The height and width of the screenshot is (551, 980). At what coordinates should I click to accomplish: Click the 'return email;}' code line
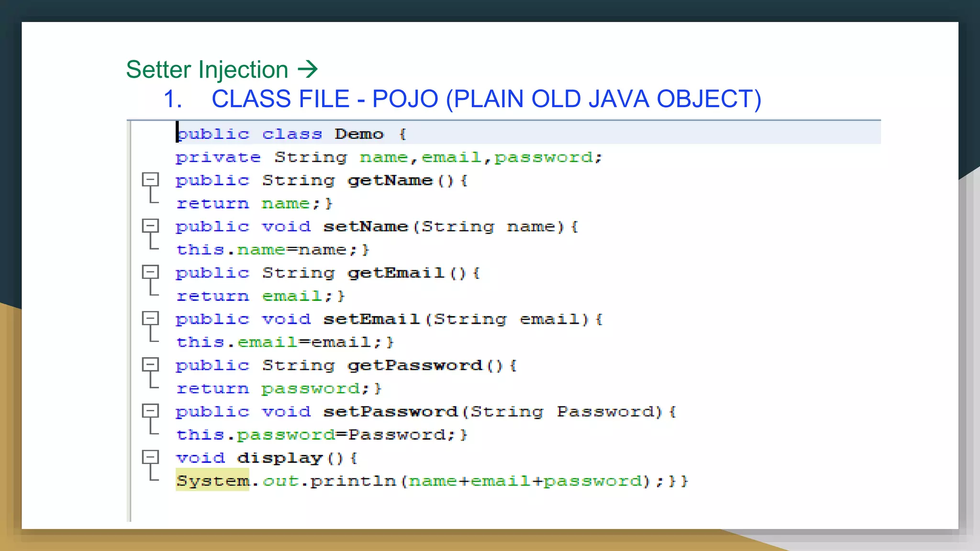[x=260, y=296]
